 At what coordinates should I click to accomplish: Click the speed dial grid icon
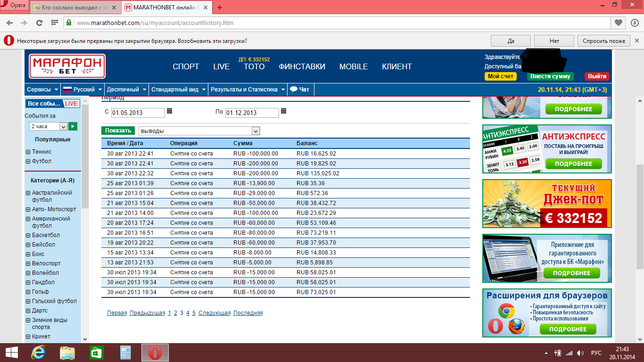[x=54, y=23]
